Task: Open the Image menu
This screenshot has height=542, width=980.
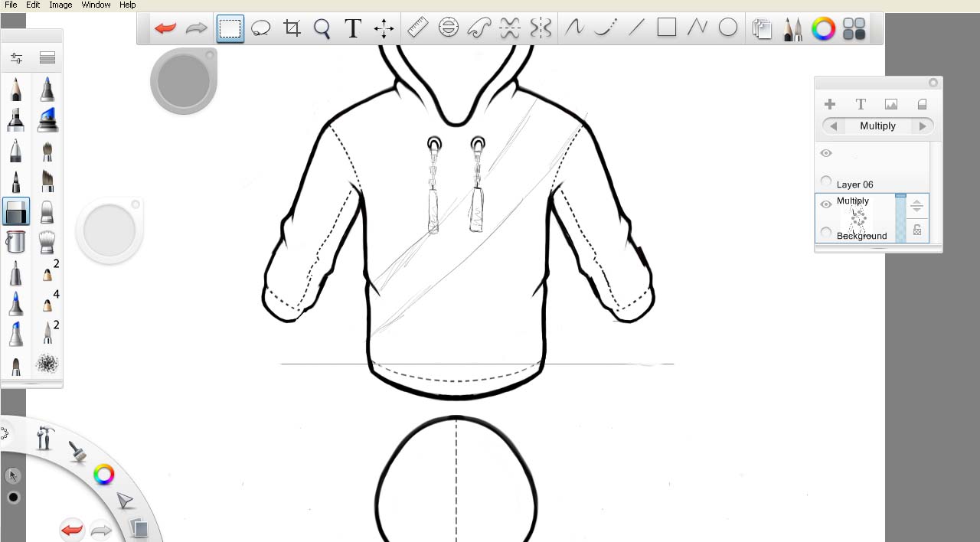Action: tap(60, 5)
